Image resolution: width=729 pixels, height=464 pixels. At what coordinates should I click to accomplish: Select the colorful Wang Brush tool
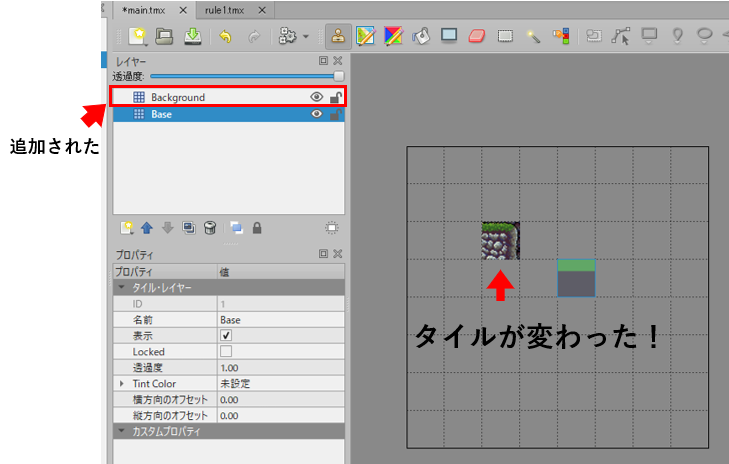point(393,36)
